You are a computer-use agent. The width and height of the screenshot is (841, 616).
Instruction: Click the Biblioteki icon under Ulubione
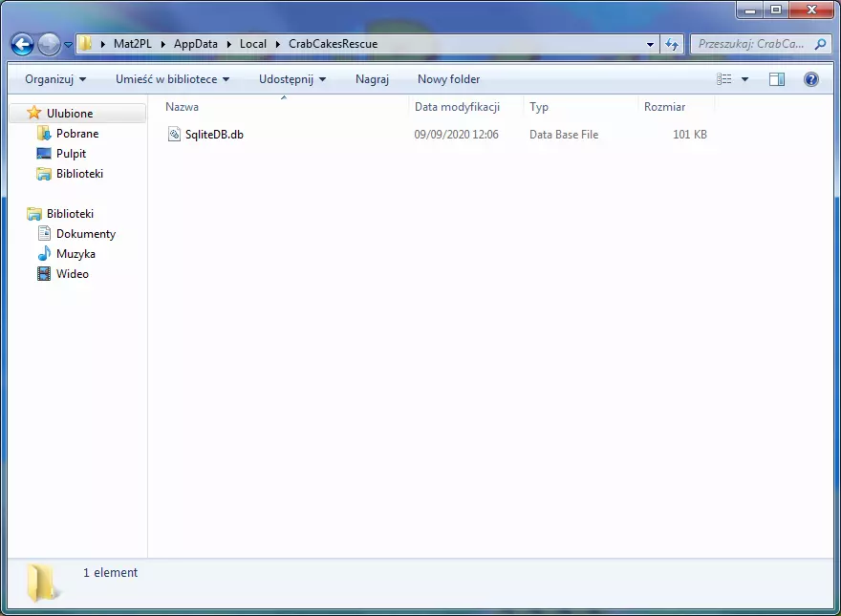[44, 174]
